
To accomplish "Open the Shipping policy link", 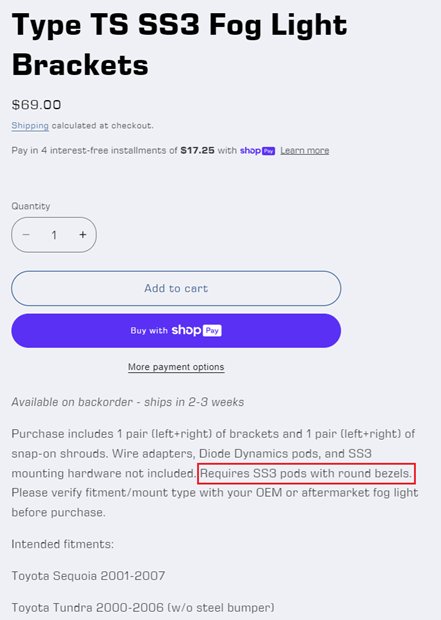I will [x=30, y=126].
